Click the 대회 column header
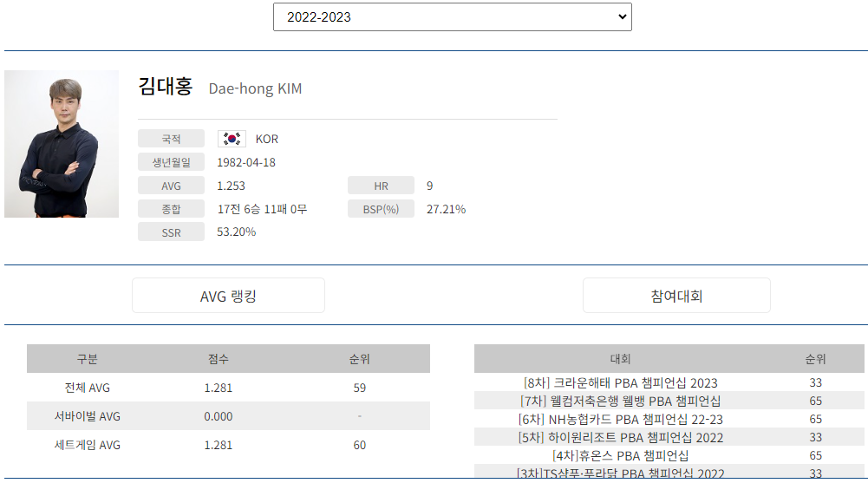 point(620,359)
